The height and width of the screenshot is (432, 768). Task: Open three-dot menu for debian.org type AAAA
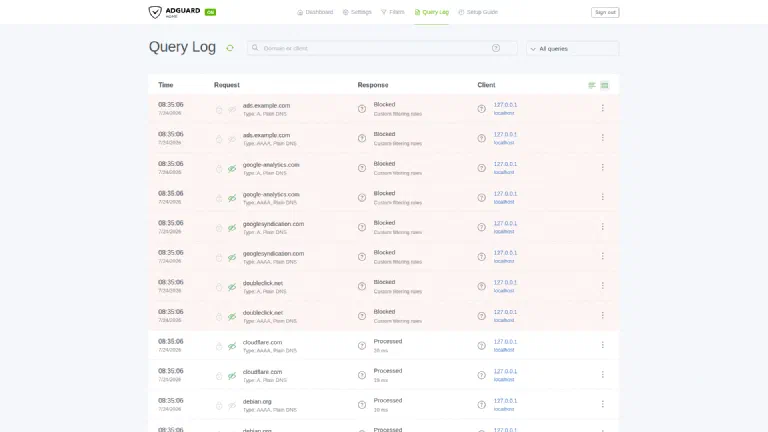(x=602, y=404)
